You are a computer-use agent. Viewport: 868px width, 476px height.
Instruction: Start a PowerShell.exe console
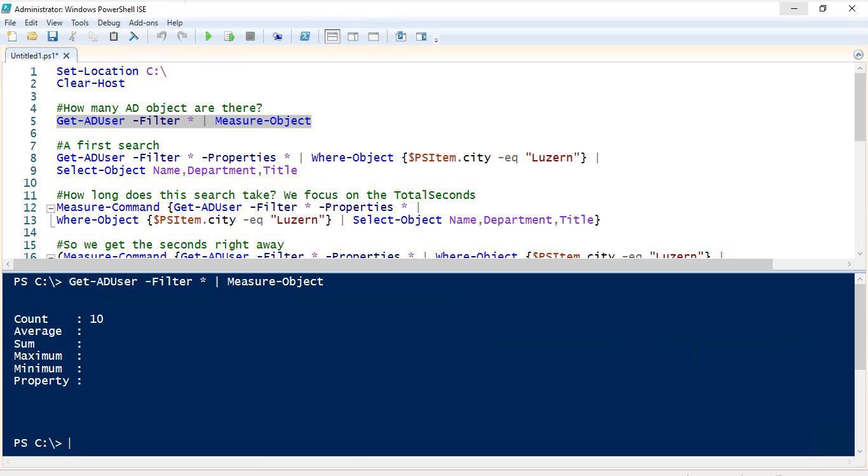click(x=305, y=36)
